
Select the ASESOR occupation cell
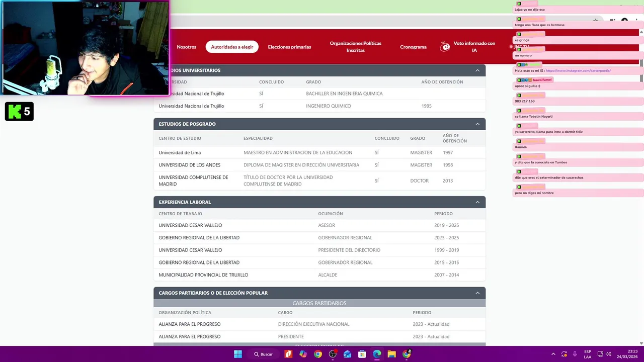[327, 225]
